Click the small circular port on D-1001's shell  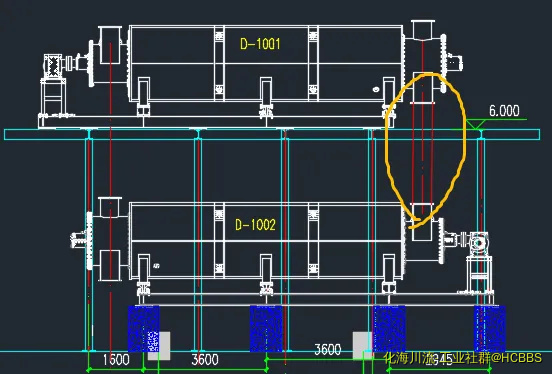pos(376,89)
